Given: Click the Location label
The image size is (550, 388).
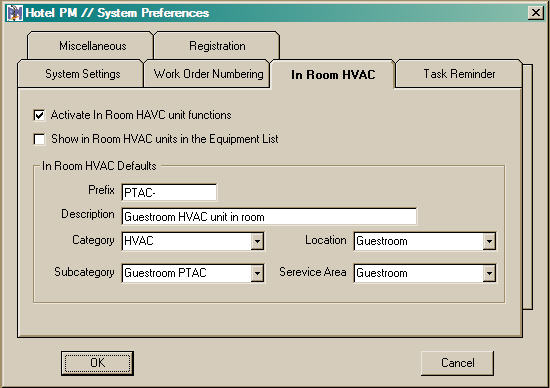Looking at the screenshot, I should click(x=326, y=240).
